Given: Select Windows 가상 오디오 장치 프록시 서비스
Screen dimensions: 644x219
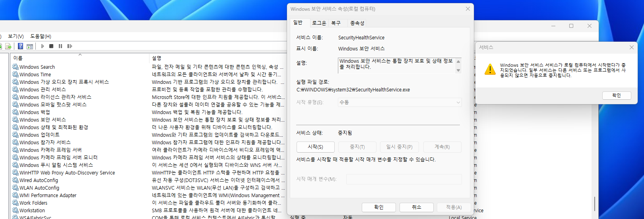Looking at the screenshot, I should pyautogui.click(x=64, y=82).
